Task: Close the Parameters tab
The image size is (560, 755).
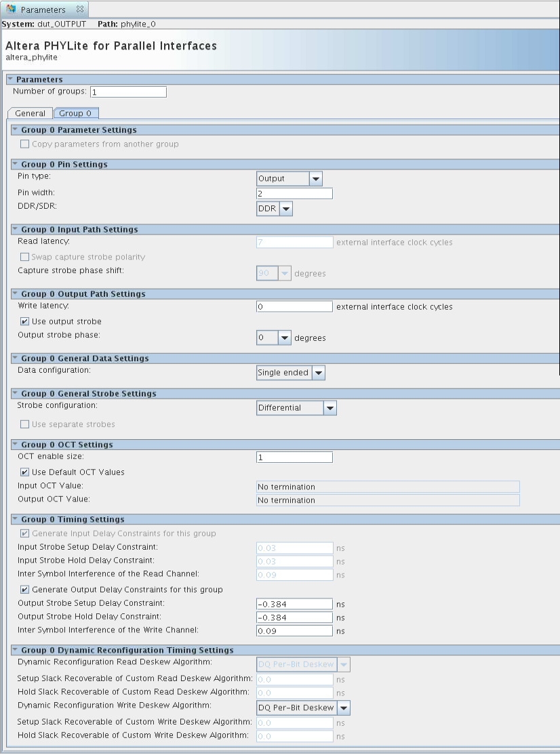Action: click(x=80, y=9)
